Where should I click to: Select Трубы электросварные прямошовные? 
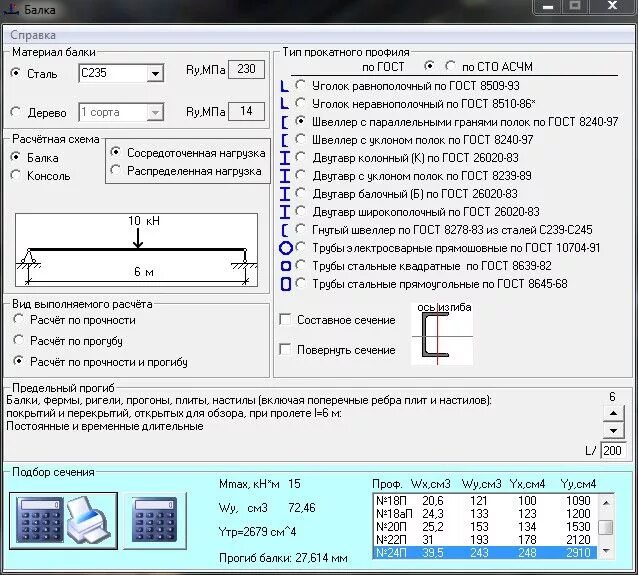[300, 247]
